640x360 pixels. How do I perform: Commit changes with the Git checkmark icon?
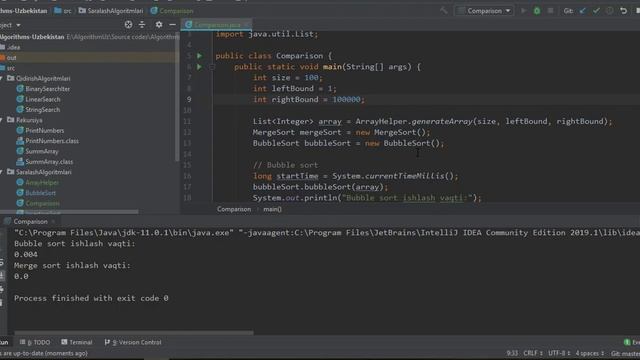(x=596, y=11)
